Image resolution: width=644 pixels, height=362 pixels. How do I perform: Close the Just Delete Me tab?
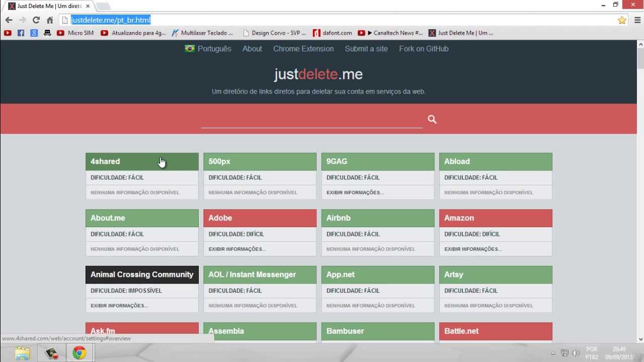[88, 6]
